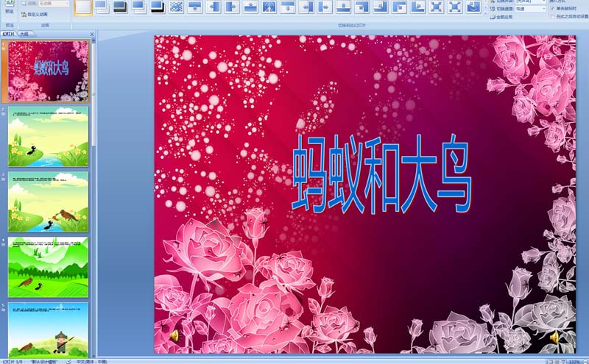Switch to the Outline (大纲) tab
The height and width of the screenshot is (364, 589).
click(24, 34)
